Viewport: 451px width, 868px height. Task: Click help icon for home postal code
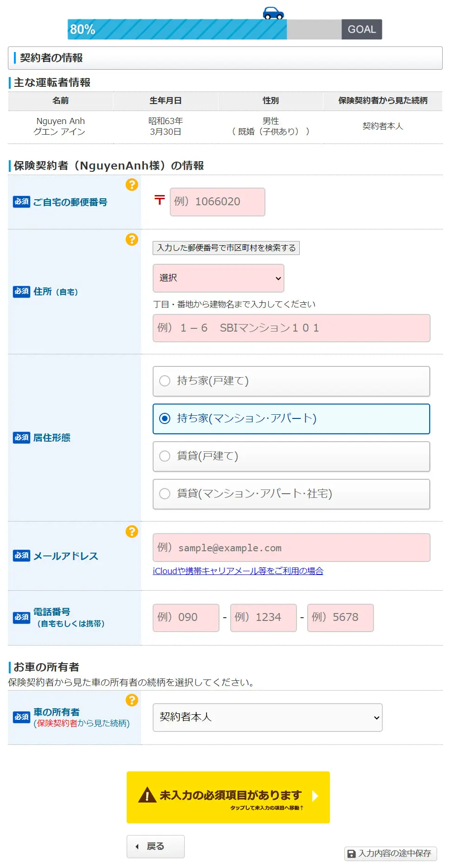(x=132, y=185)
